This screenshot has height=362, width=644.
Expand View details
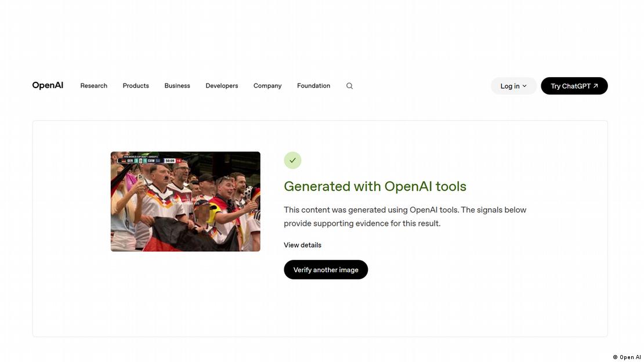(302, 245)
